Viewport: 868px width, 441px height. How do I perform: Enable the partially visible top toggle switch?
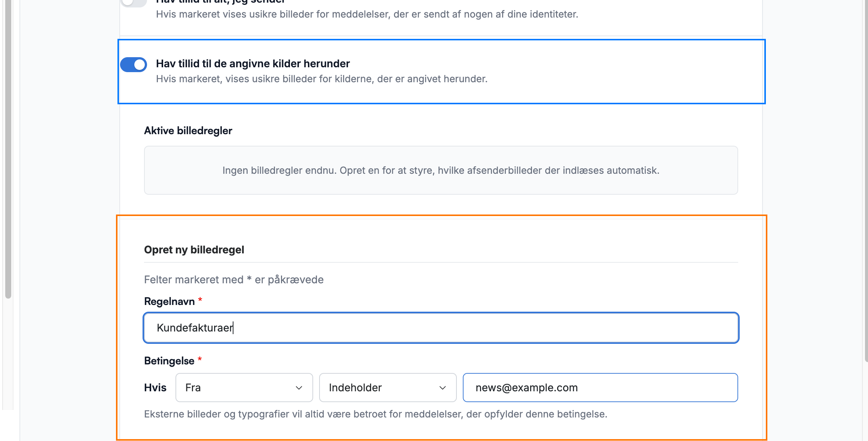click(x=134, y=3)
